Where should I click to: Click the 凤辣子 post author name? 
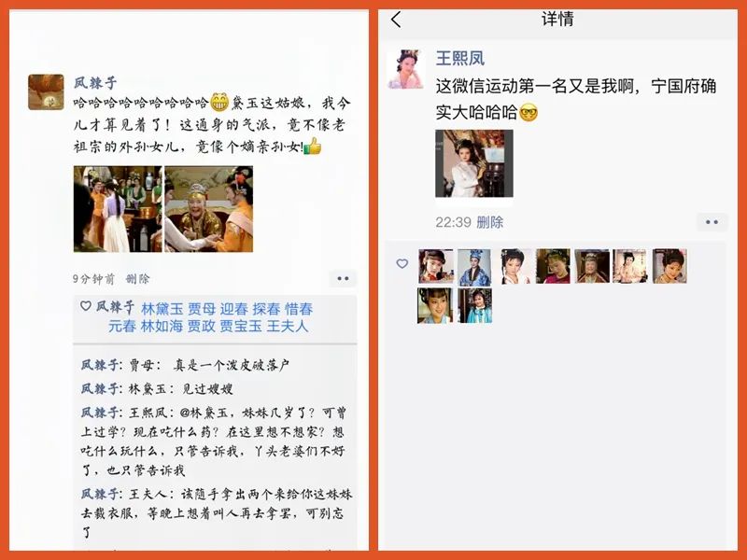pyautogui.click(x=95, y=83)
